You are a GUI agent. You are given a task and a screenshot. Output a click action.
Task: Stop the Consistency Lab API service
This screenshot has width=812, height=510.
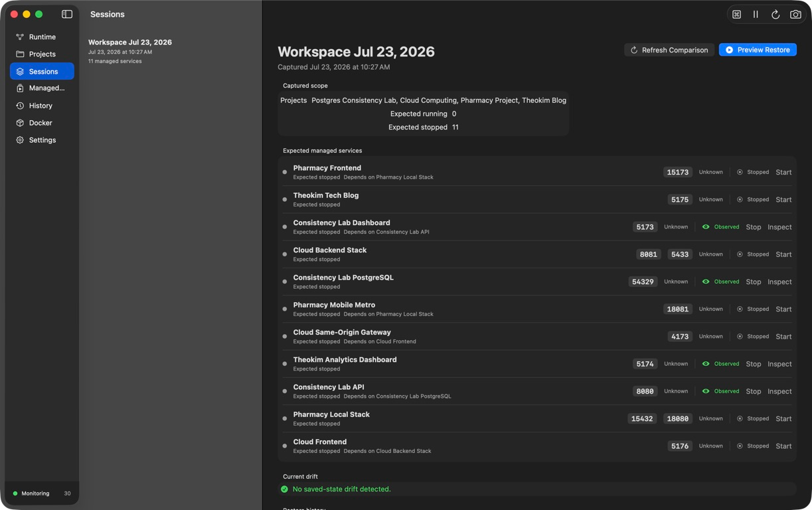pos(754,391)
